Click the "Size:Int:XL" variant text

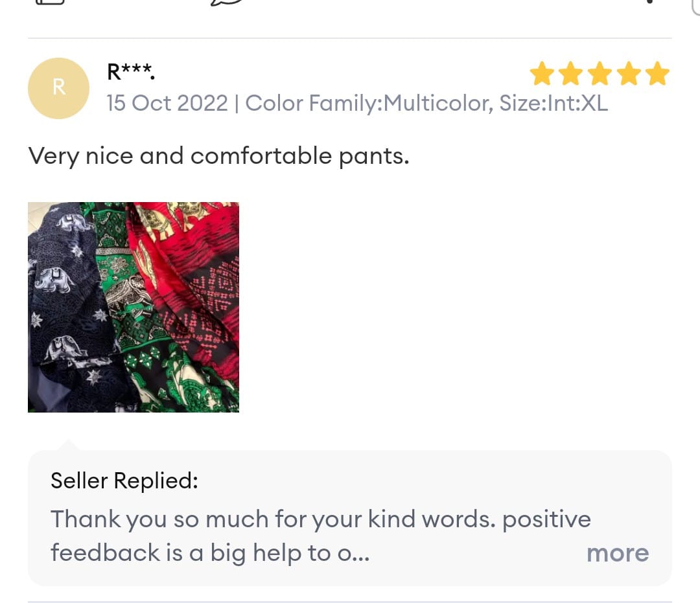click(x=554, y=103)
